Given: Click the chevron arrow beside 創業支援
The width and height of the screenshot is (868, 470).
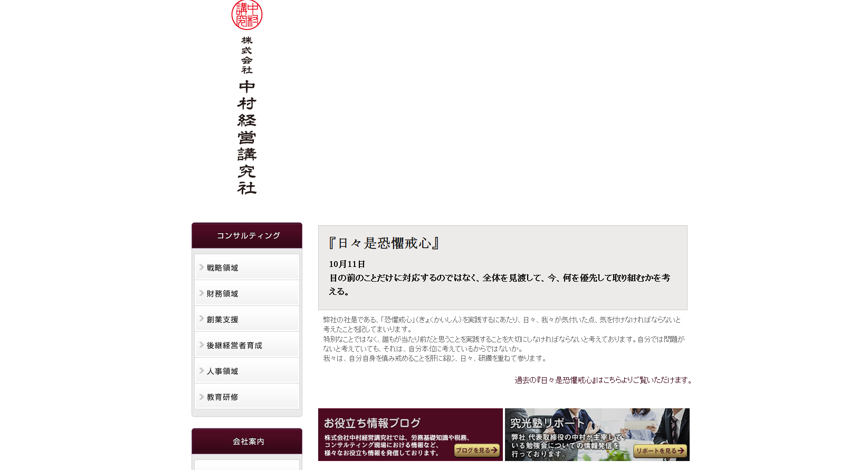Looking at the screenshot, I should [201, 319].
